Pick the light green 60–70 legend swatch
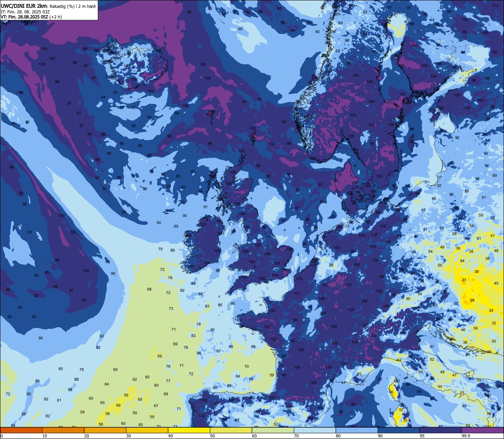The image size is (504, 439). (273, 430)
